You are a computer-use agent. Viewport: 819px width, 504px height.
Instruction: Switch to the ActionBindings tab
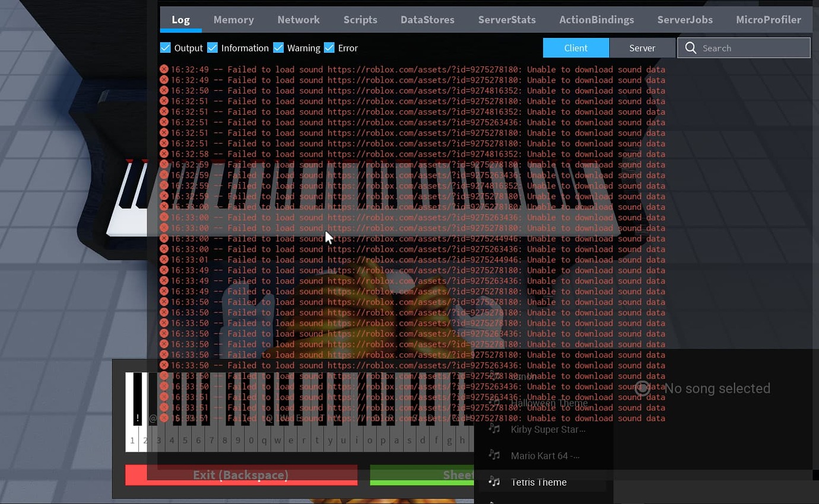click(x=596, y=20)
